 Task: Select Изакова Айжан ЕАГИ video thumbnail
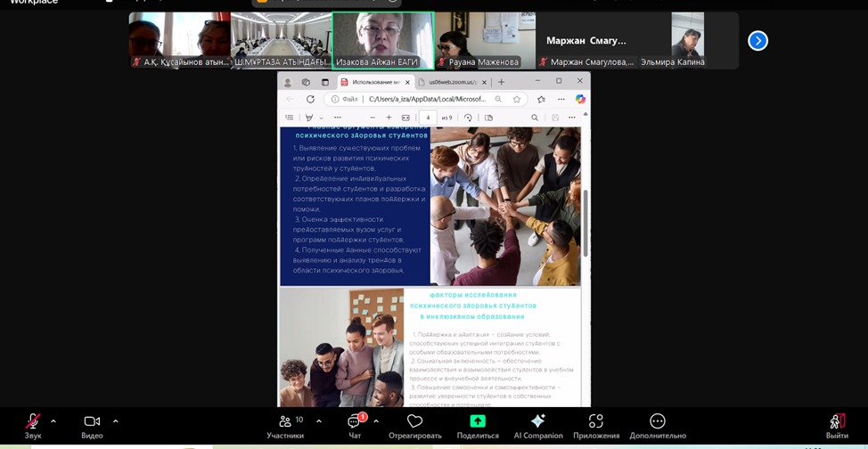pyautogui.click(x=383, y=40)
